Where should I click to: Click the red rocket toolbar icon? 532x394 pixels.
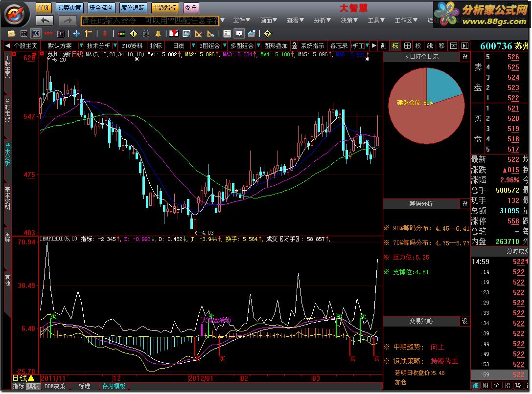coord(105,34)
